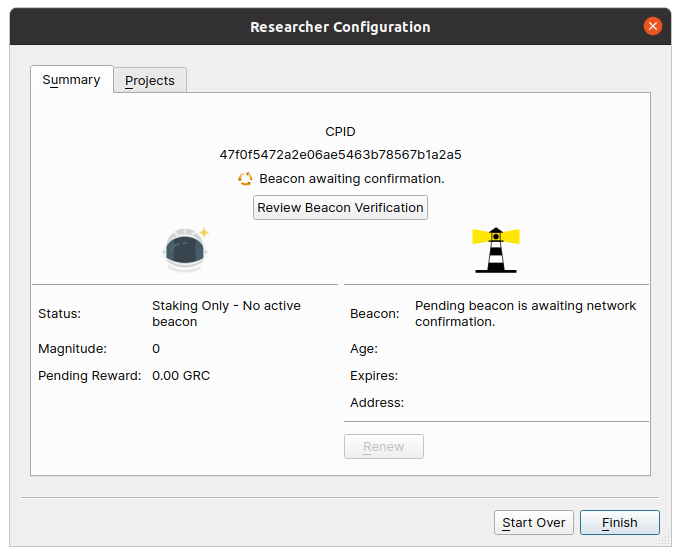The width and height of the screenshot is (681, 556).
Task: Click the Address: label
Action: [377, 403]
